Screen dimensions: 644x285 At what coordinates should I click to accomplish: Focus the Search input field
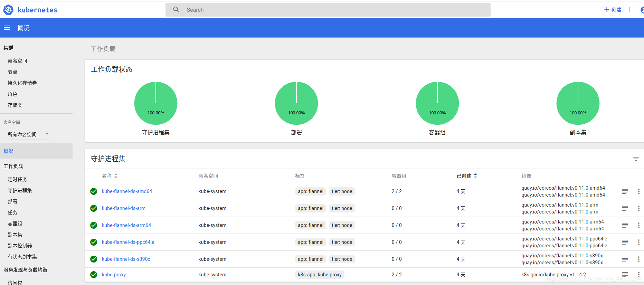click(x=328, y=10)
